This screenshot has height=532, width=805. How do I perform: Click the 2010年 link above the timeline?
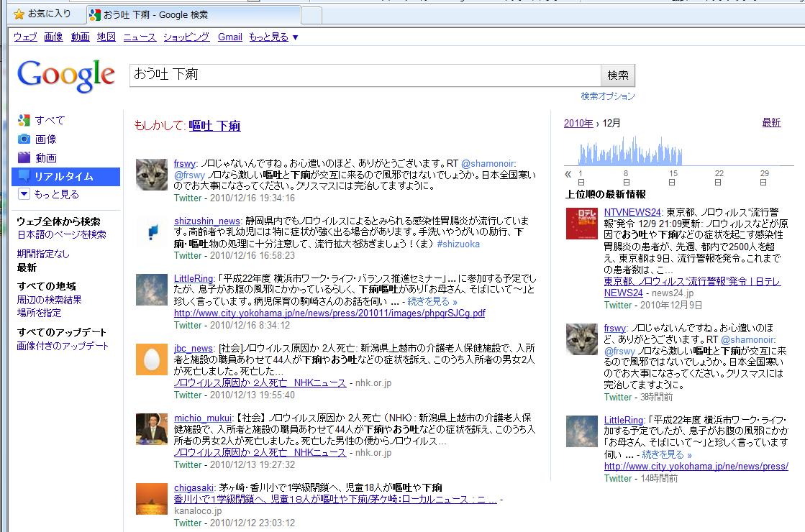tap(578, 123)
